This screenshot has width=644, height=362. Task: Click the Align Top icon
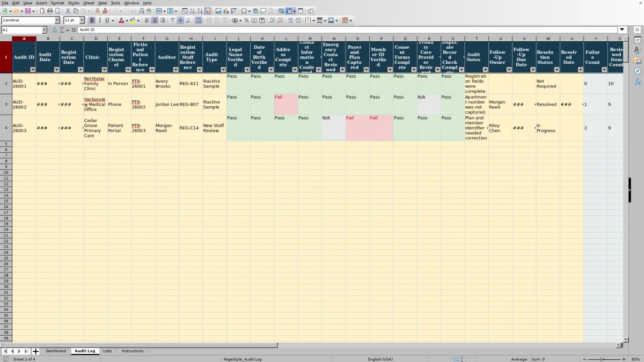pos(173,20)
